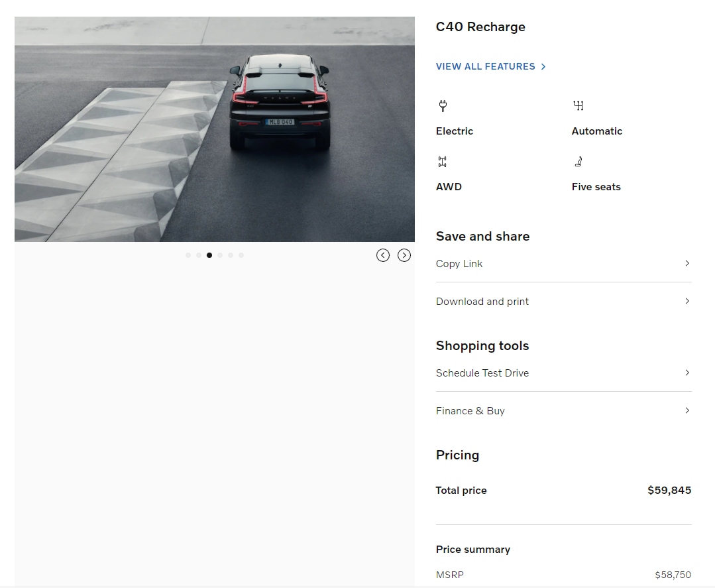Click the AWD drivetrain icon
715x588 pixels.
click(x=442, y=162)
